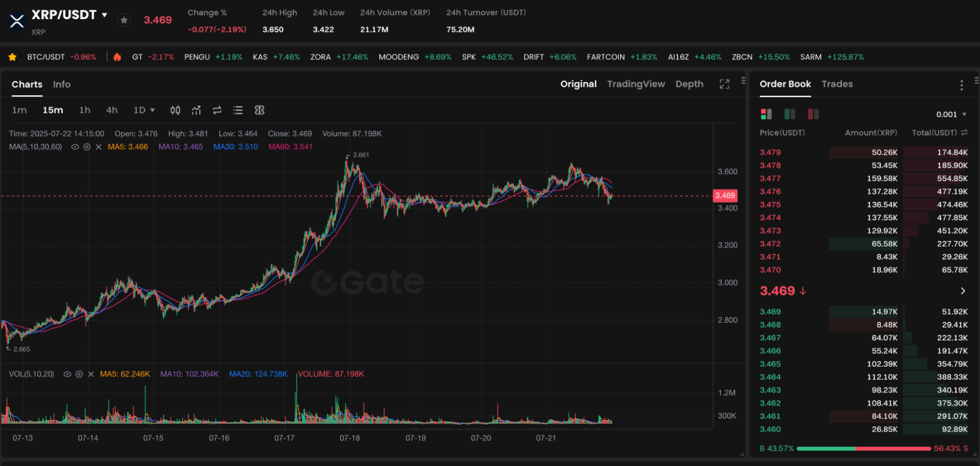The height and width of the screenshot is (466, 980).
Task: Select the 15m timeframe
Action: (52, 110)
